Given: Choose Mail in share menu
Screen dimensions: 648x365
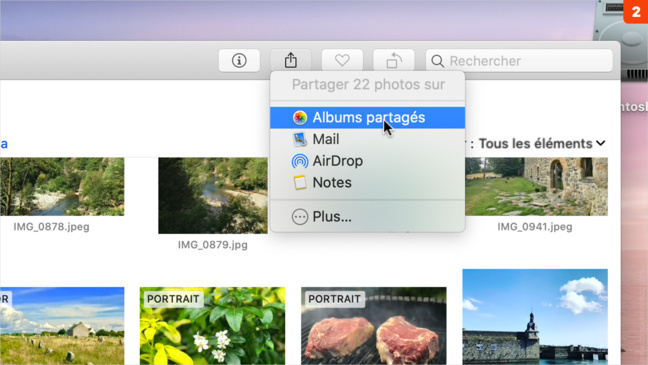Looking at the screenshot, I should [x=367, y=139].
